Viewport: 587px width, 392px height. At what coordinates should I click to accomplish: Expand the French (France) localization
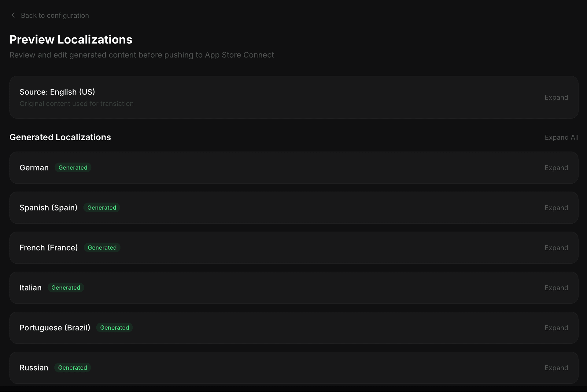[556, 248]
